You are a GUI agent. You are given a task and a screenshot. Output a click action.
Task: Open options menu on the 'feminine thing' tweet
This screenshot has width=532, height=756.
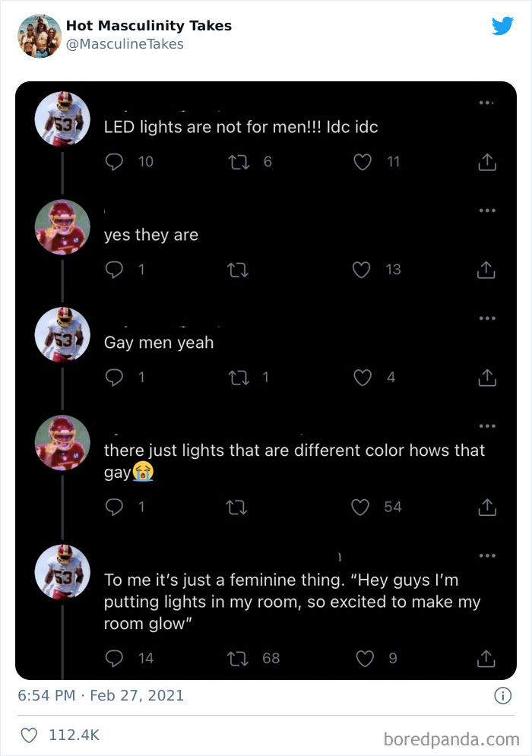pyautogui.click(x=486, y=555)
